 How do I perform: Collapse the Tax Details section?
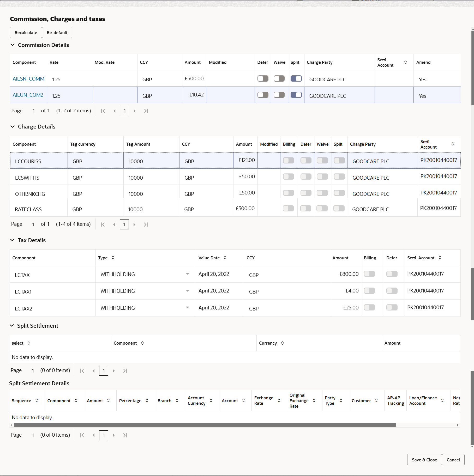pos(12,240)
